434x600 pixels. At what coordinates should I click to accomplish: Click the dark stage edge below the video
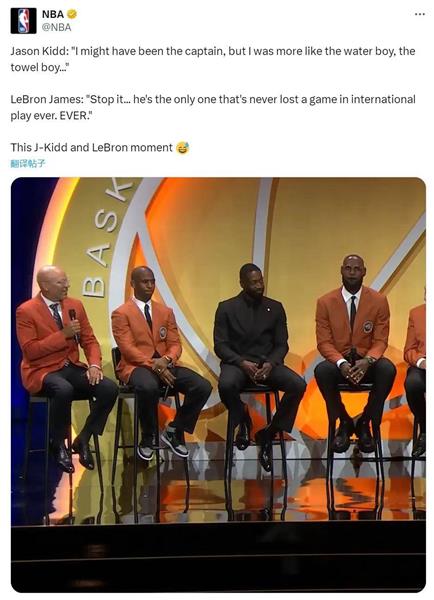[x=218, y=557]
